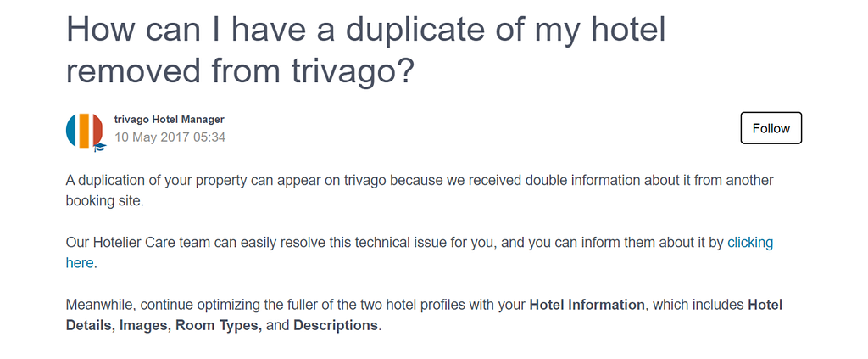Image resolution: width=868 pixels, height=359 pixels.
Task: Click the graduation cap badge on avatar
Action: (x=100, y=148)
